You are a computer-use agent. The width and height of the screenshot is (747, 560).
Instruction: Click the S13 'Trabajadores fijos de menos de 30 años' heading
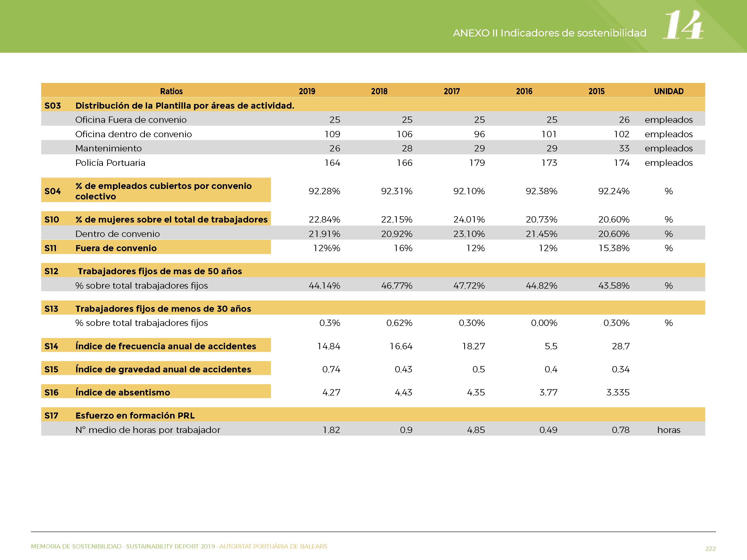pyautogui.click(x=163, y=309)
